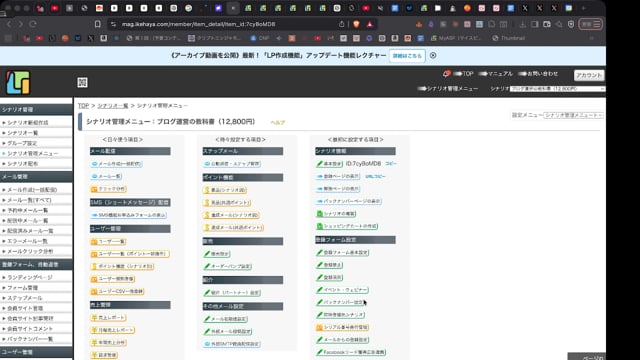Open グループ設定 in left sidebar
Viewport: 640px width, 360px height.
(x=22, y=143)
